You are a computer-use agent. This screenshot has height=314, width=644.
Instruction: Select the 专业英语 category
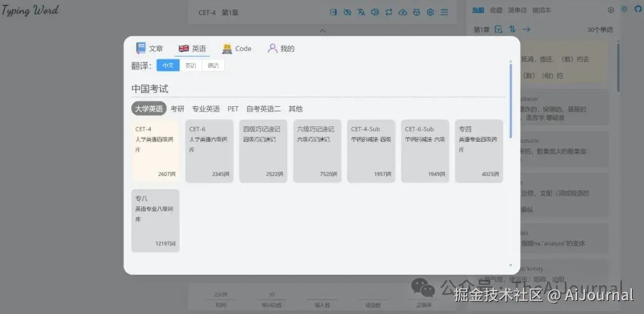click(206, 109)
